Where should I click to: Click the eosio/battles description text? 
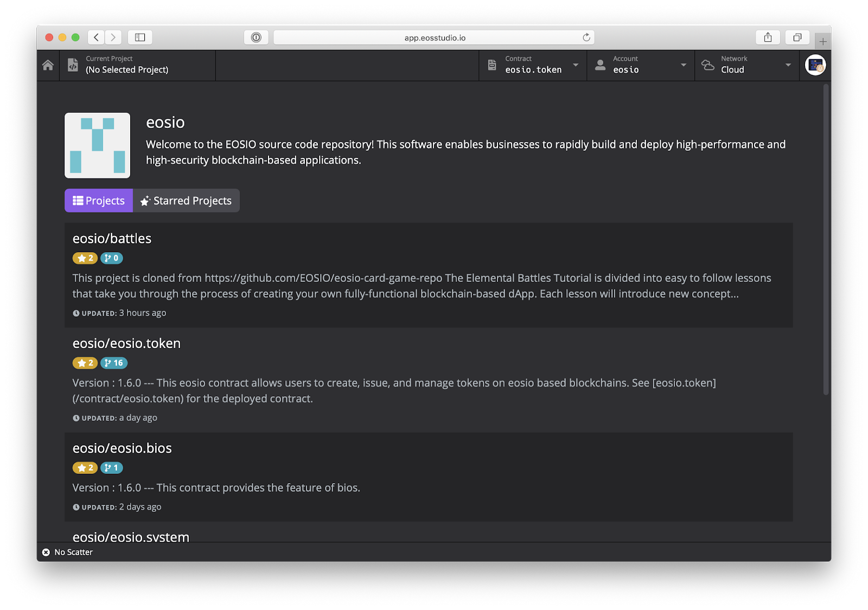[422, 286]
